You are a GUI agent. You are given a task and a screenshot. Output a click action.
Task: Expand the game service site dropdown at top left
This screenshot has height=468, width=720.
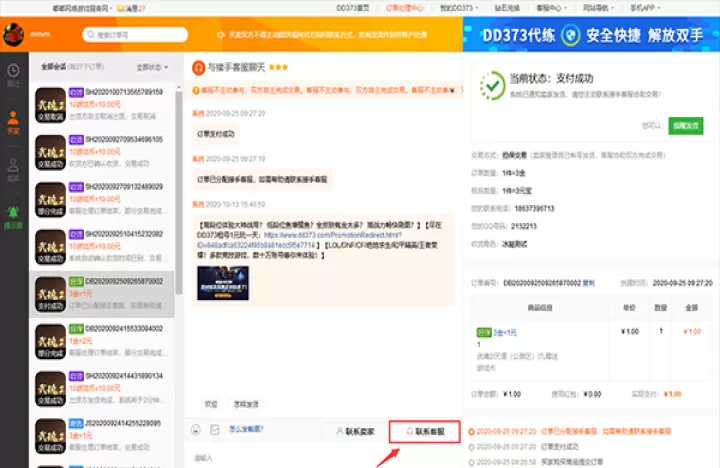click(82, 8)
